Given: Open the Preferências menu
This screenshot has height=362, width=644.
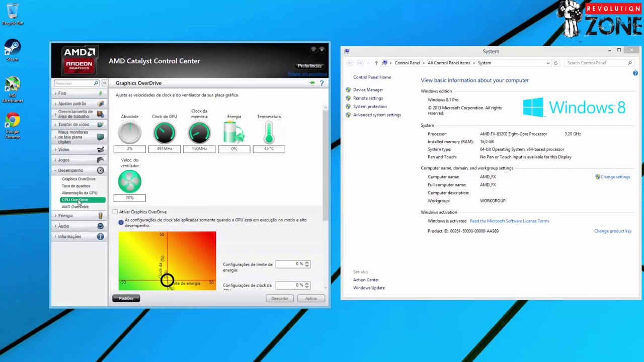Looking at the screenshot, I should [x=309, y=66].
